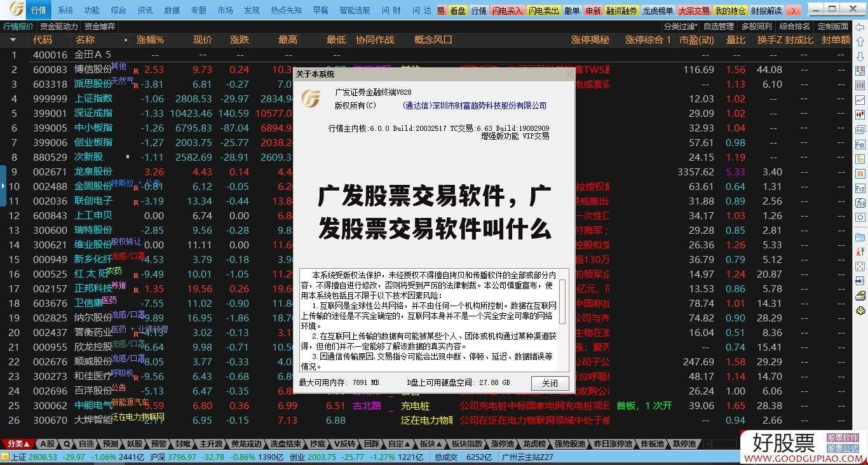Viewport: 868px width, 465px height.
Task: Click the yellow flower icon in sidebar
Action: click(x=860, y=311)
